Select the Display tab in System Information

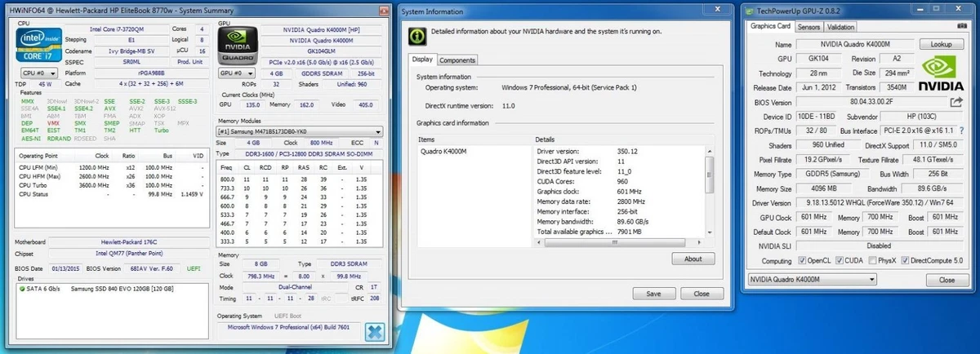423,59
